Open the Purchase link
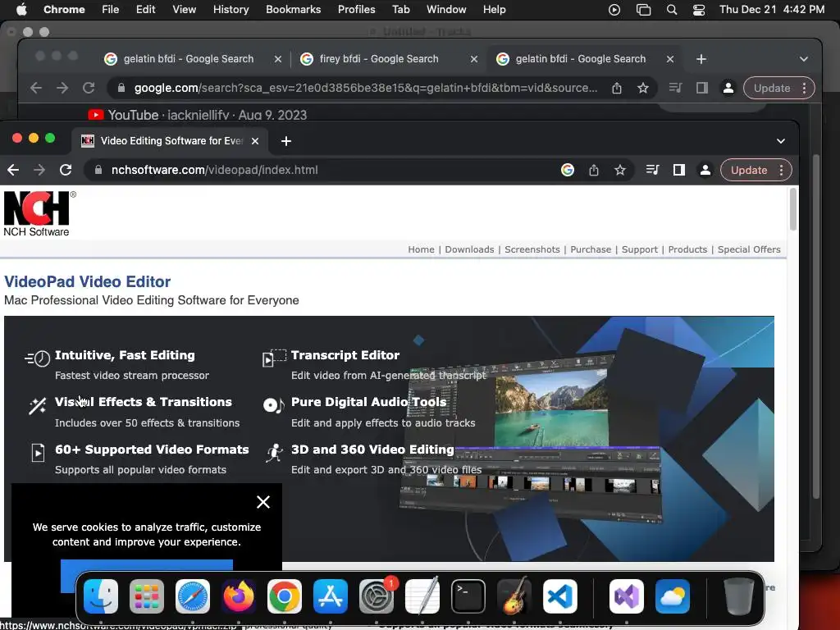The height and width of the screenshot is (630, 840). (x=591, y=249)
